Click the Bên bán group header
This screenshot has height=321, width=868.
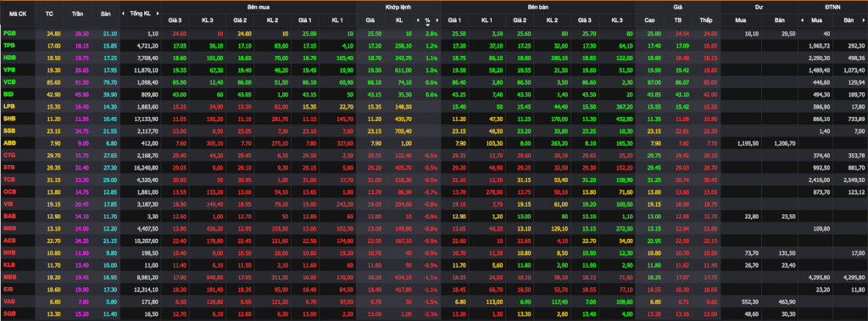538,6
